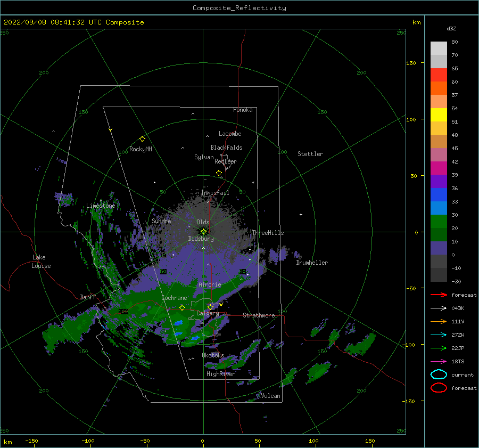Click the yellow diamond marker below Cochrane
The image size is (479, 448).
point(183,307)
